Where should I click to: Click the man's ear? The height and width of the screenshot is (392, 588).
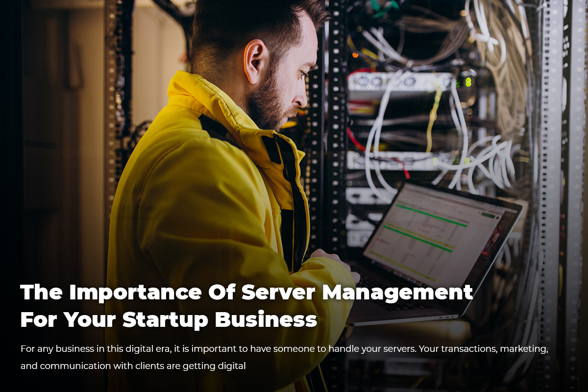(255, 62)
